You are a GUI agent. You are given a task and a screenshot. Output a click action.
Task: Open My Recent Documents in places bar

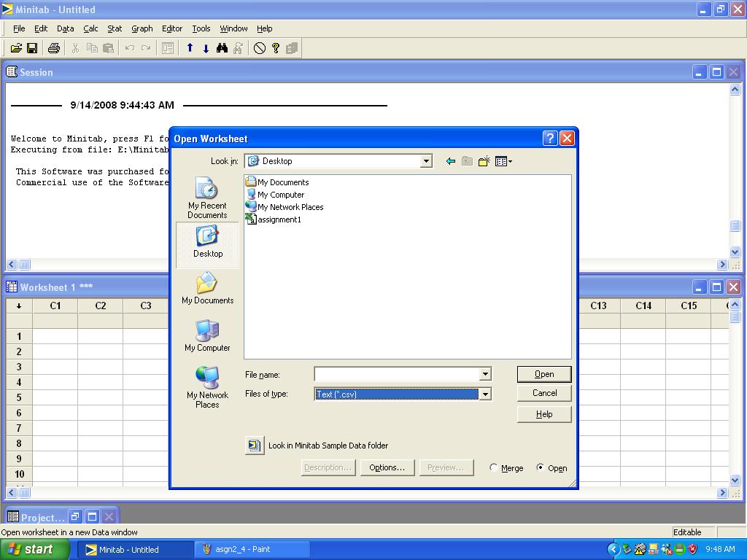click(207, 198)
